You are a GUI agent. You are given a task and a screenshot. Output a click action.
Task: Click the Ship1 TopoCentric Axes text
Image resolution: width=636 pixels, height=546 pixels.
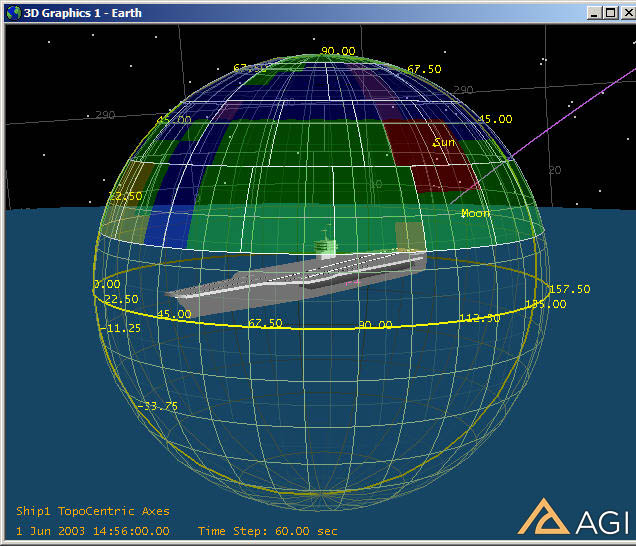coord(93,511)
